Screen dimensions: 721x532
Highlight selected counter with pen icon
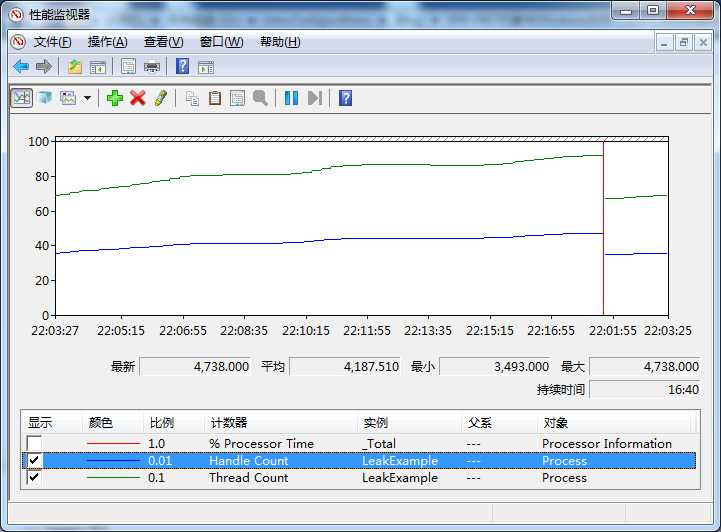[161, 98]
